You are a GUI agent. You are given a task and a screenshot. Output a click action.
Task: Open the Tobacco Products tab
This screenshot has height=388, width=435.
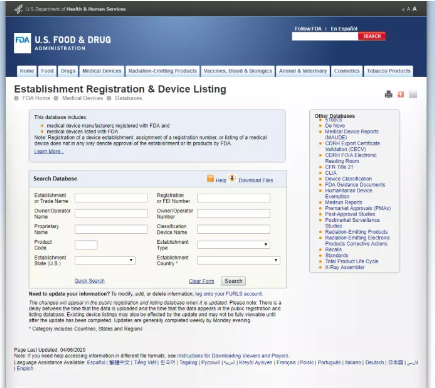tap(389, 71)
